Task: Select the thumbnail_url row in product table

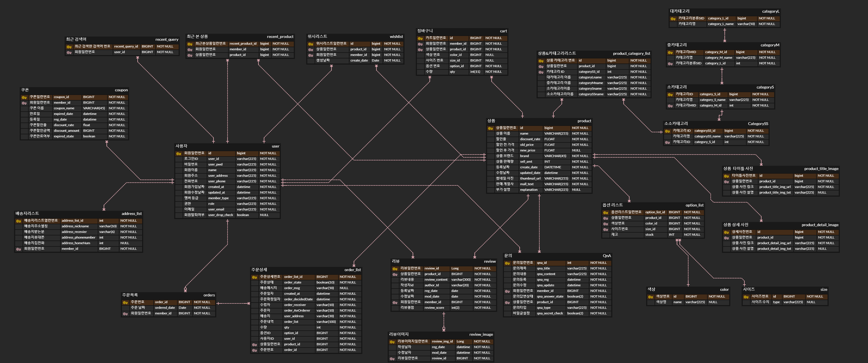Action: [530, 178]
